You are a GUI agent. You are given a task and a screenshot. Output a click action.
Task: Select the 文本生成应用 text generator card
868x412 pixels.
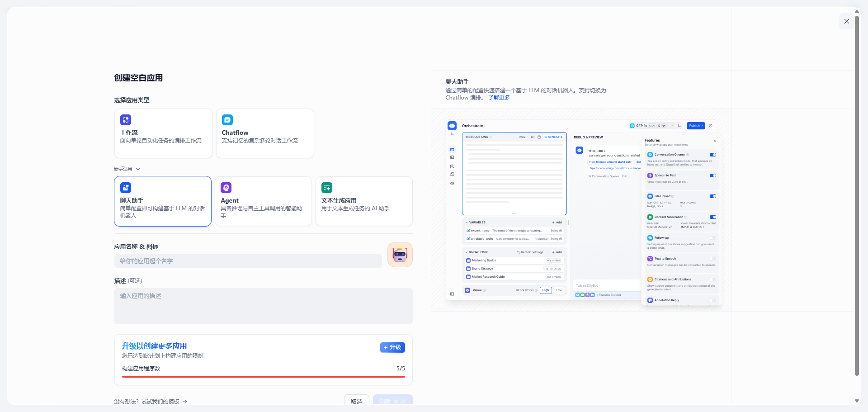click(364, 201)
